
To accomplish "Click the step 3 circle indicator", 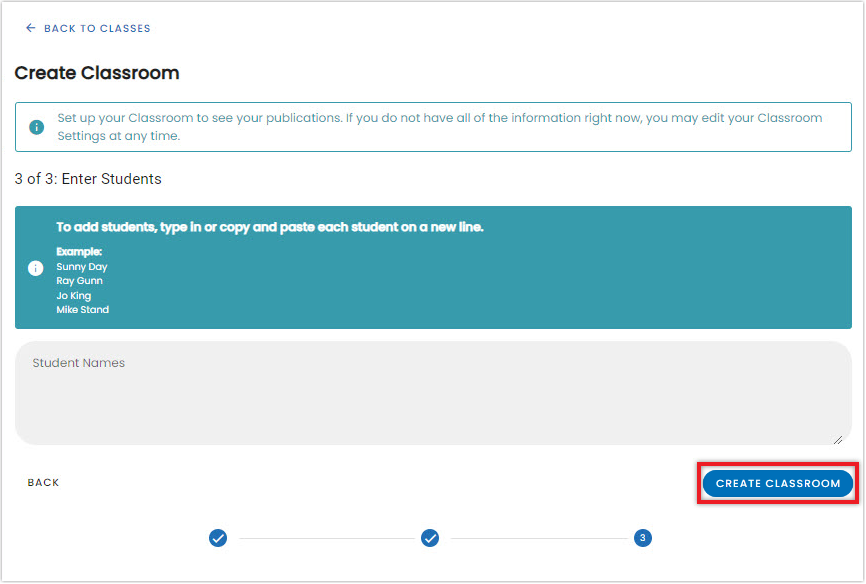I will [x=642, y=538].
